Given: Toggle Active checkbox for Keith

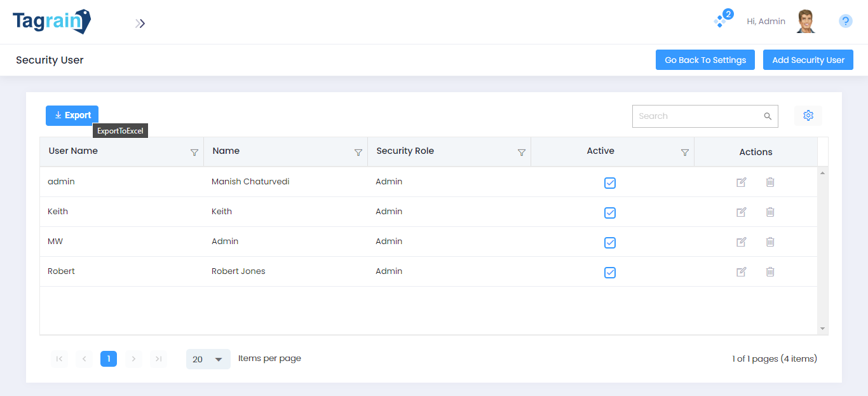Looking at the screenshot, I should point(609,213).
